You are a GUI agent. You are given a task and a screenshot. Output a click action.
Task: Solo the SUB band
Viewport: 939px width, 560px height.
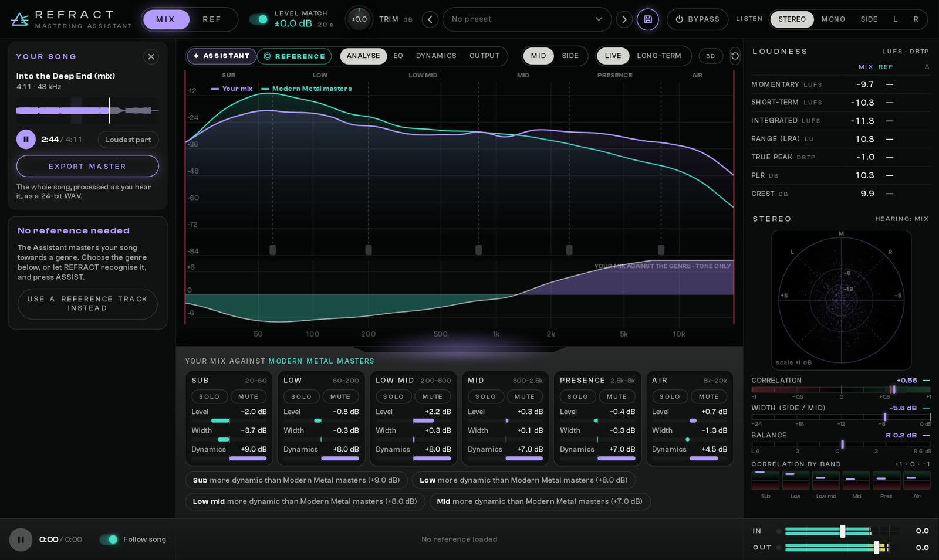tap(209, 397)
